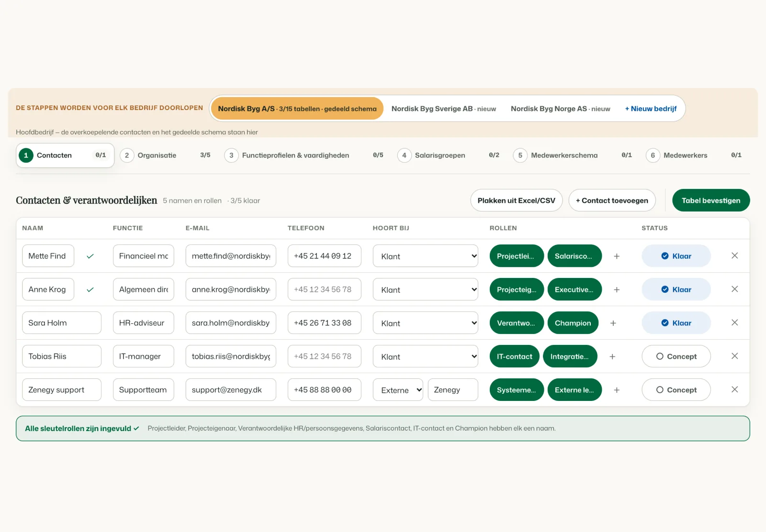The image size is (766, 532).
Task: Change Sara Holm's Hoort bij selection
Action: click(426, 323)
